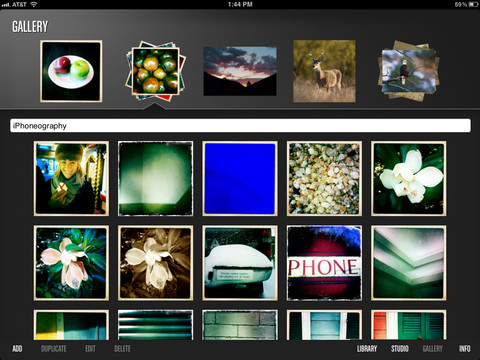Select the PHONE sign photo

324,263
